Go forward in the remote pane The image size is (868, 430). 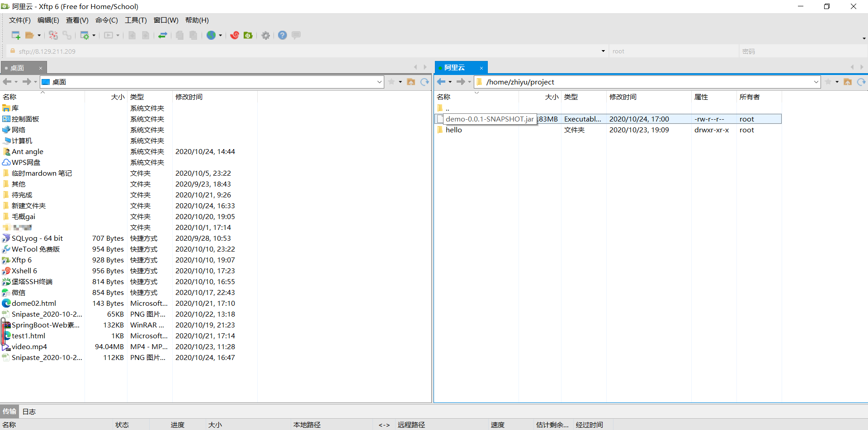click(x=461, y=82)
